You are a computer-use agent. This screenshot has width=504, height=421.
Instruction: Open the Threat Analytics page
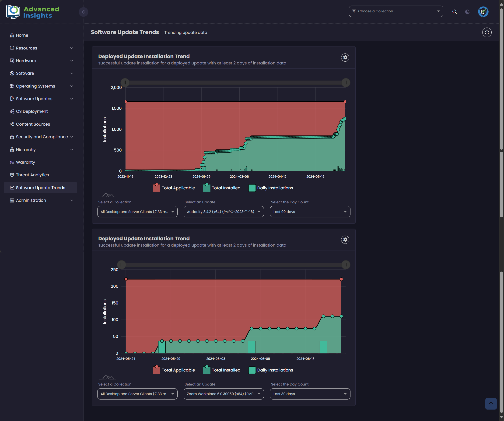[32, 175]
